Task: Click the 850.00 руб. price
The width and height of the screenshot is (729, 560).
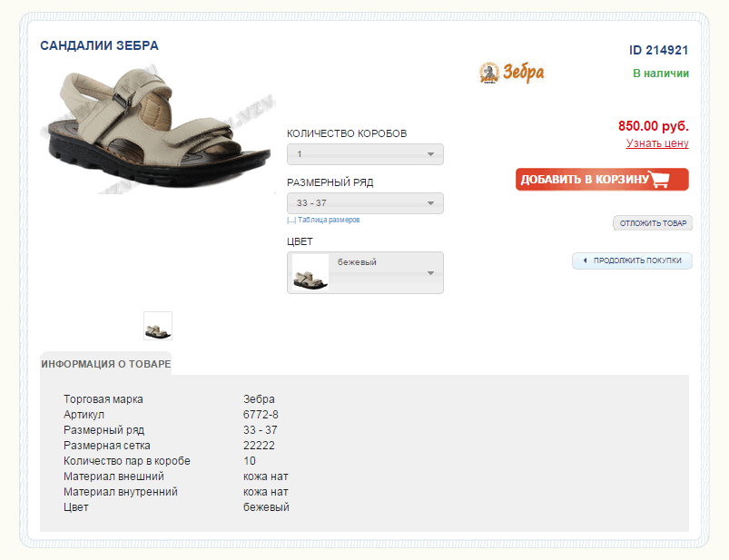Action: [653, 126]
